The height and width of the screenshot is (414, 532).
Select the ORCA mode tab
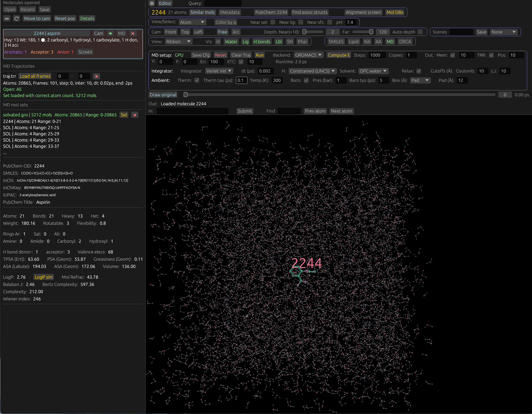[405, 42]
